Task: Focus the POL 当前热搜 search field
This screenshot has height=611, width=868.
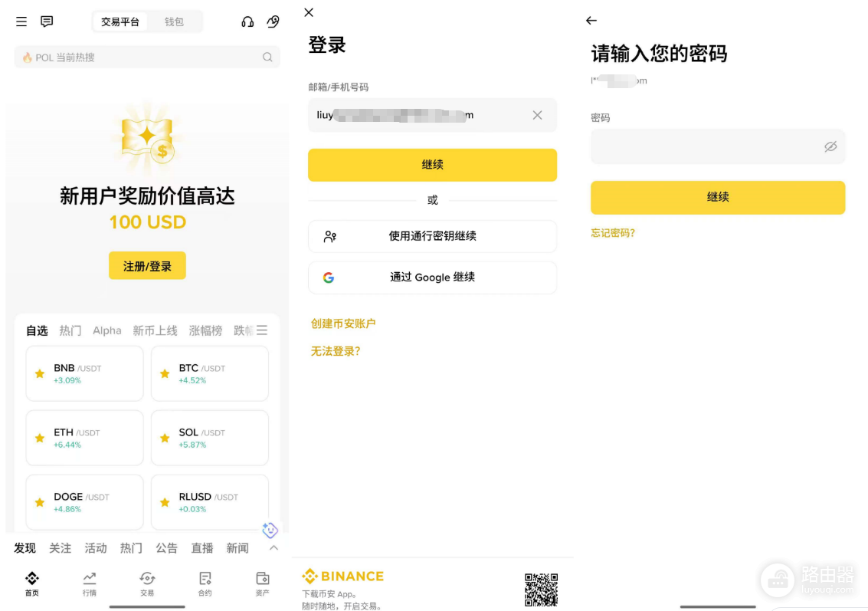Action: pos(147,57)
